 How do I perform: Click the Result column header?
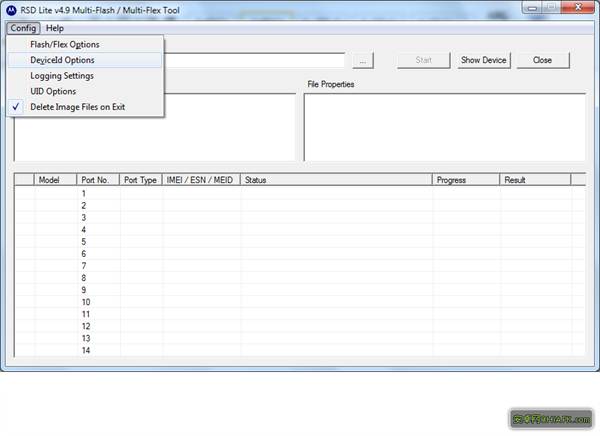pos(535,180)
